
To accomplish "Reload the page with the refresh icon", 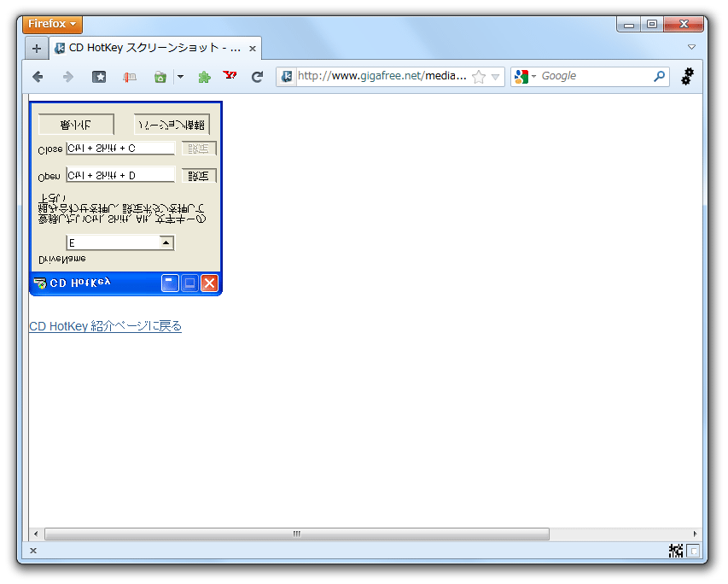I will pos(257,77).
